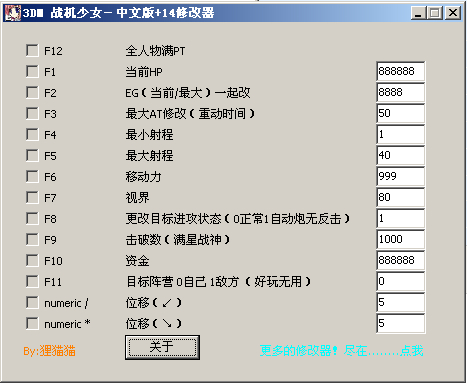Click the 最小射程 input field

[x=401, y=134]
